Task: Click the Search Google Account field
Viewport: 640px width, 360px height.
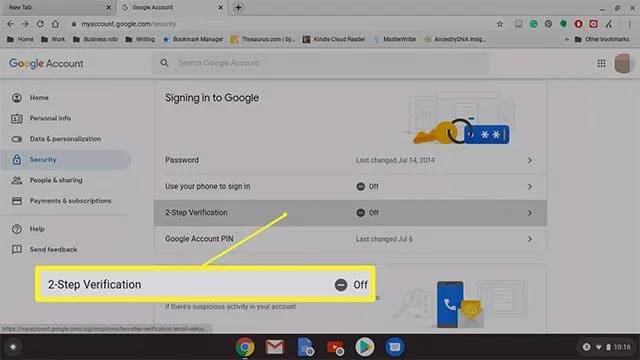Action: [x=320, y=63]
